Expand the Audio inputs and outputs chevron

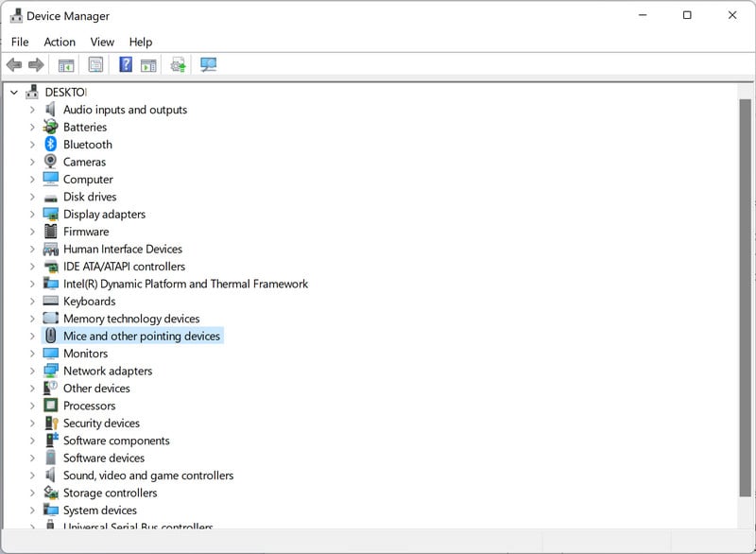[x=32, y=110]
